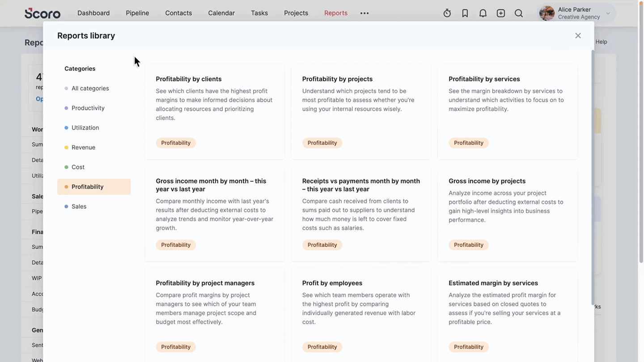Click Profitability tag on Profitability by services card

coord(469,143)
